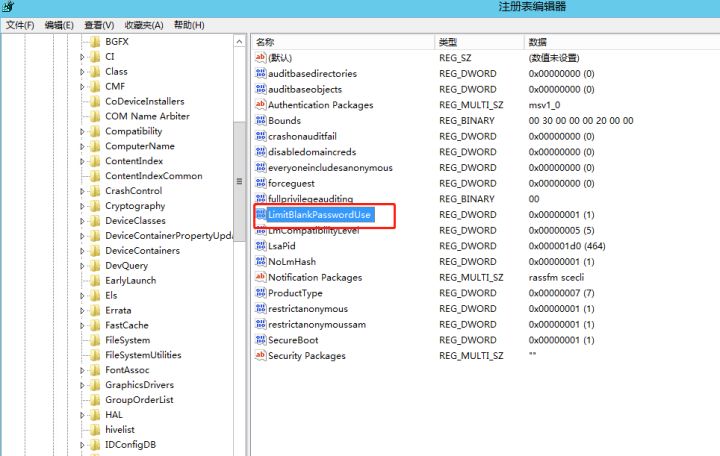The height and width of the screenshot is (456, 720).
Task: Click the forceguest DWORD icon
Action: [x=260, y=183]
